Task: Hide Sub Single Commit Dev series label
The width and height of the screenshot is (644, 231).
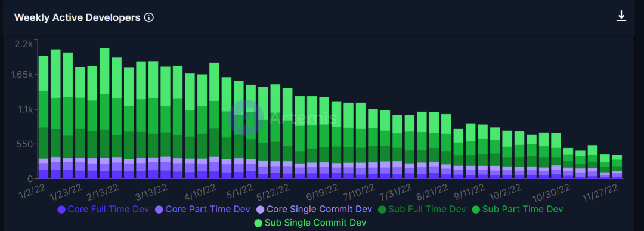Action: click(315, 223)
